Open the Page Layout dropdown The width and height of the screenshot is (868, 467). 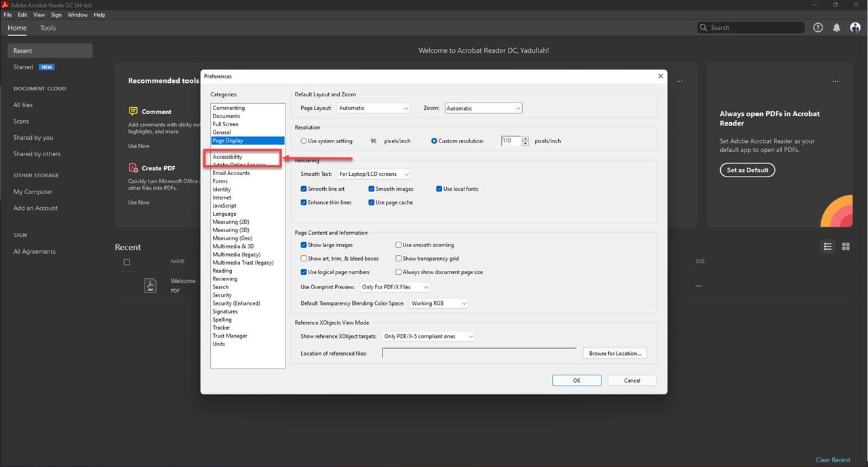pyautogui.click(x=374, y=108)
